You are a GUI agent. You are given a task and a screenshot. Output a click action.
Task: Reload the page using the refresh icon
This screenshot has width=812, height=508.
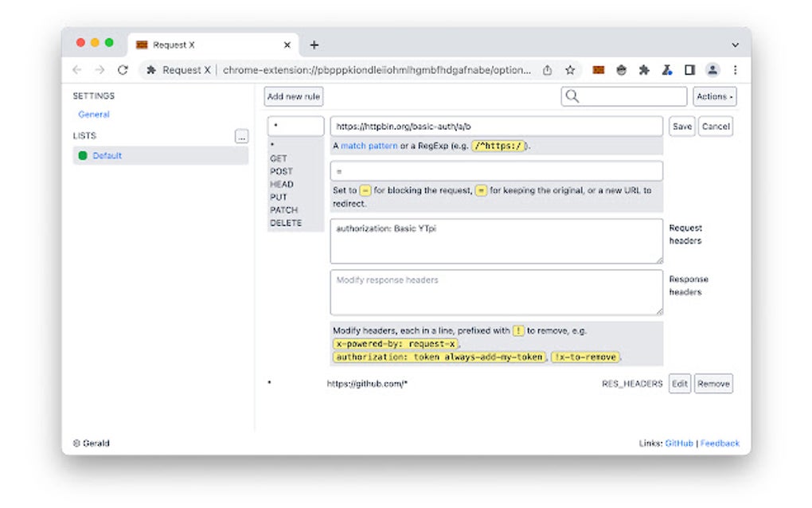click(123, 70)
